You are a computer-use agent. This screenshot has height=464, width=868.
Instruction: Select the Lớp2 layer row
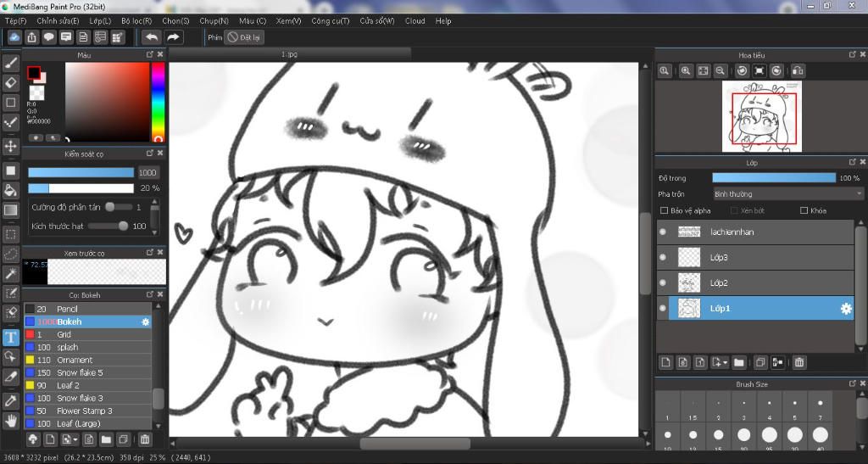coord(755,283)
